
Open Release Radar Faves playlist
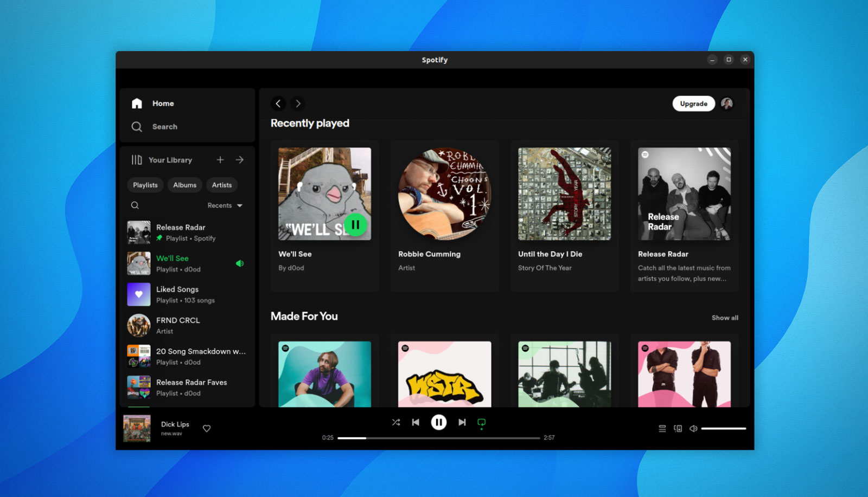[x=187, y=388]
